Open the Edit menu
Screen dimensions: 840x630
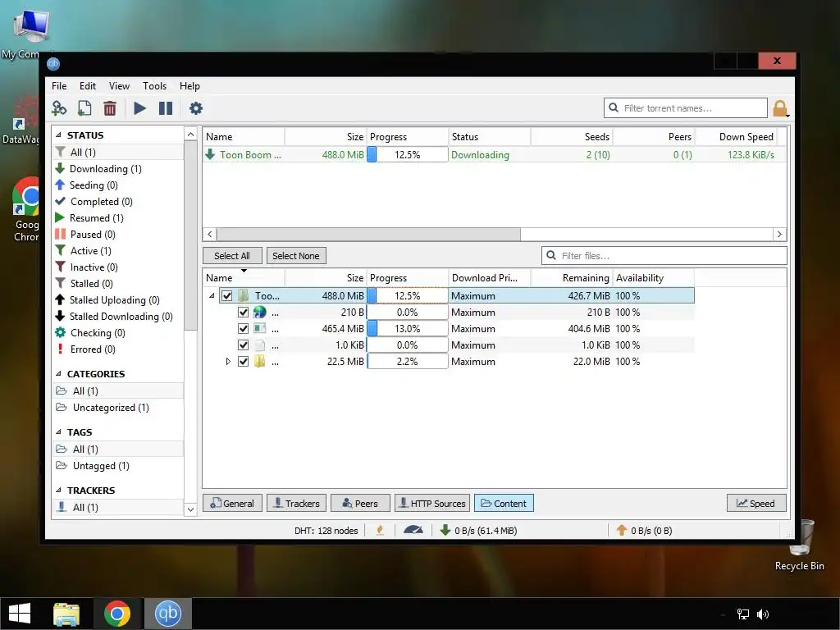pos(87,85)
